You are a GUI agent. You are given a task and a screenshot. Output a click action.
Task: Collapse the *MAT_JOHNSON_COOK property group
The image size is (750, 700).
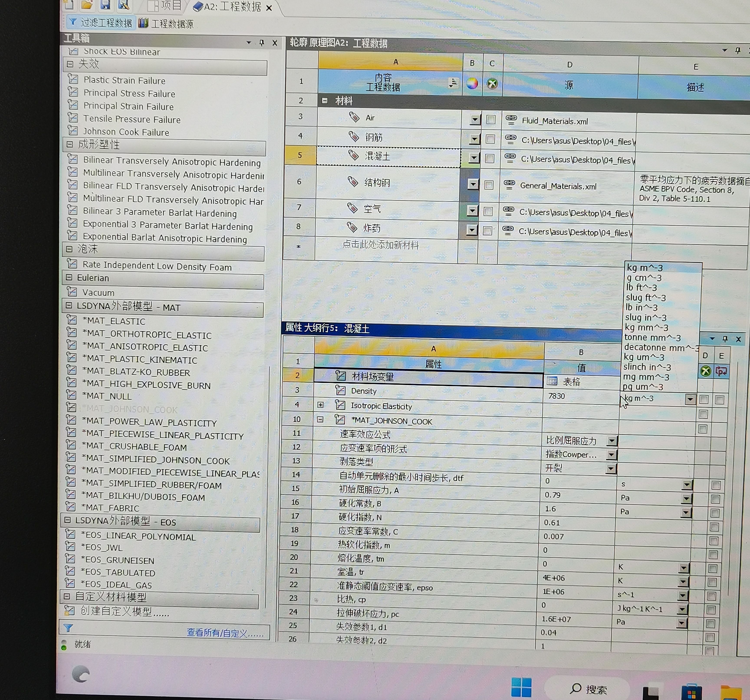click(320, 419)
